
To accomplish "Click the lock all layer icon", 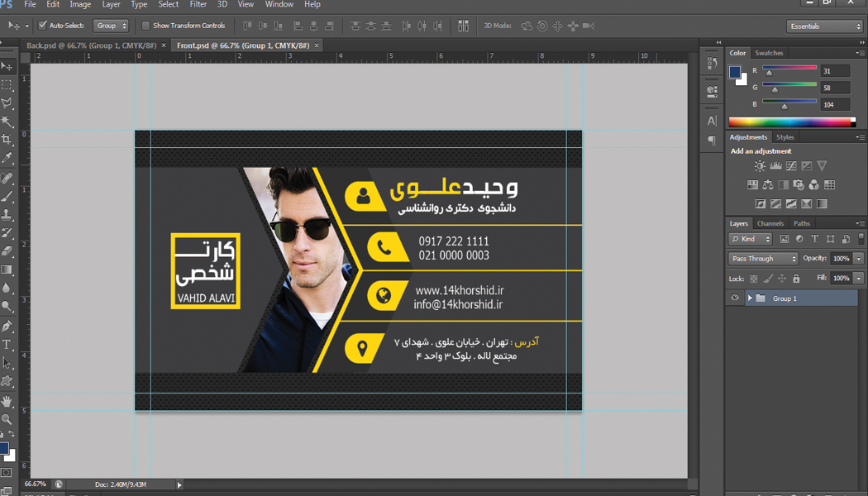I will 796,279.
